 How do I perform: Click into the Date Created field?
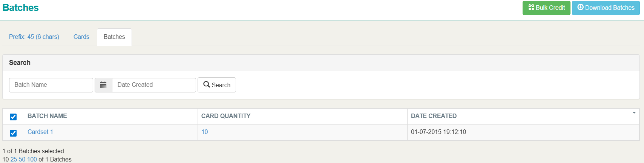point(154,85)
